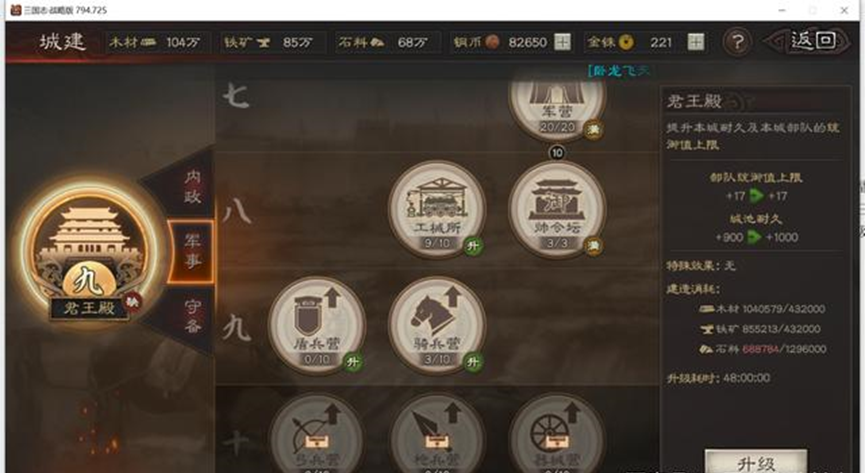Click the green 升 badge on 工械所

coord(473,246)
